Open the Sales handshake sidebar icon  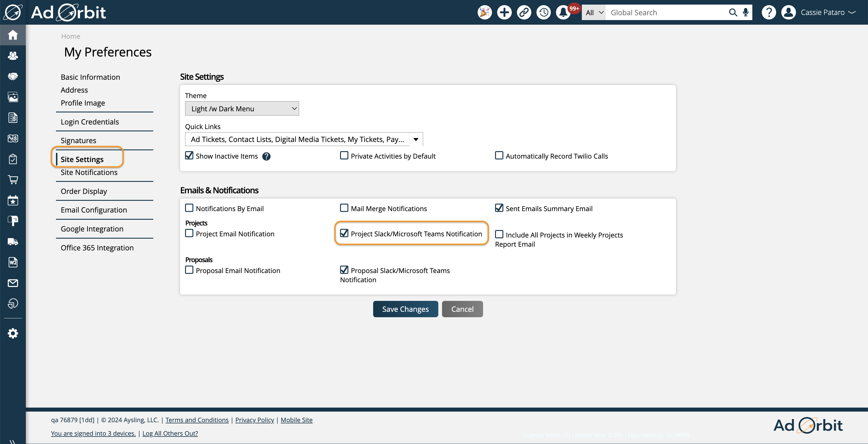pyautogui.click(x=13, y=76)
